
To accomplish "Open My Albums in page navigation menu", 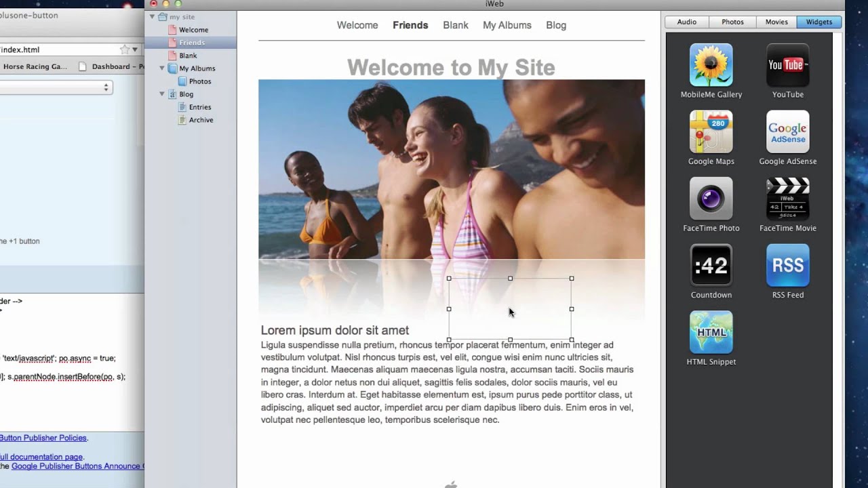I will (x=507, y=25).
